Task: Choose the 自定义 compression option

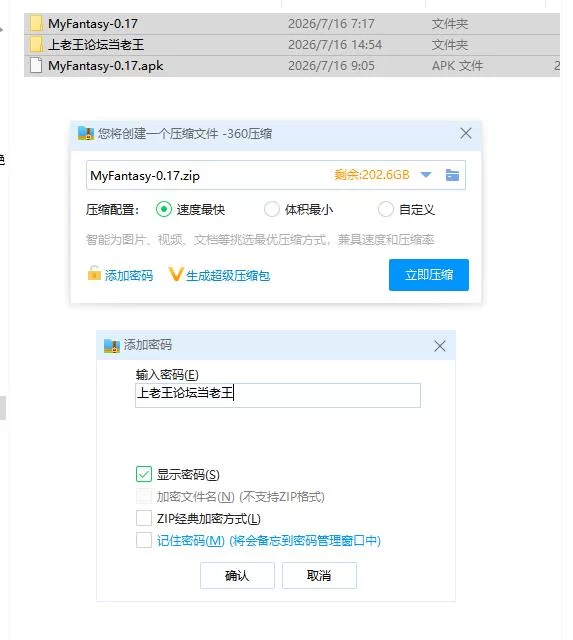Action: [x=386, y=209]
